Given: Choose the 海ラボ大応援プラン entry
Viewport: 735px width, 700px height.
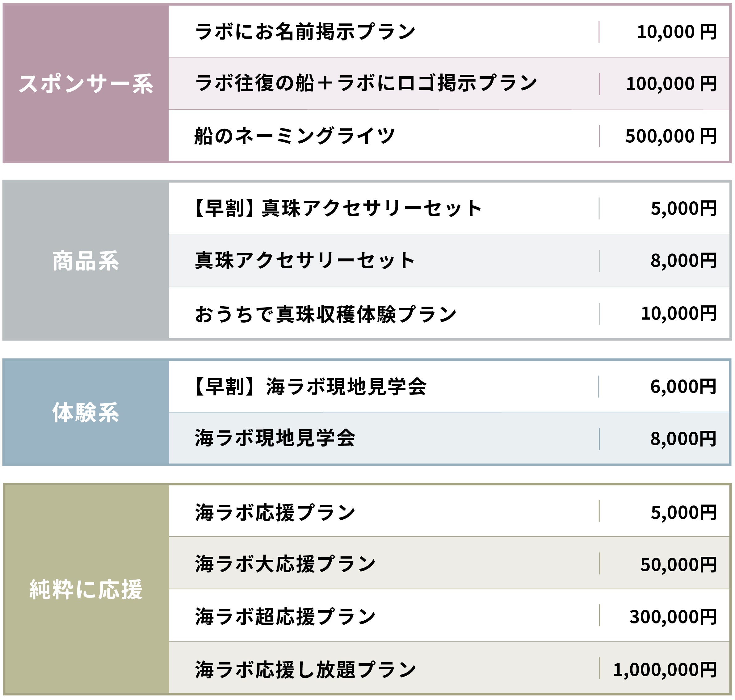Looking at the screenshot, I should [x=285, y=564].
